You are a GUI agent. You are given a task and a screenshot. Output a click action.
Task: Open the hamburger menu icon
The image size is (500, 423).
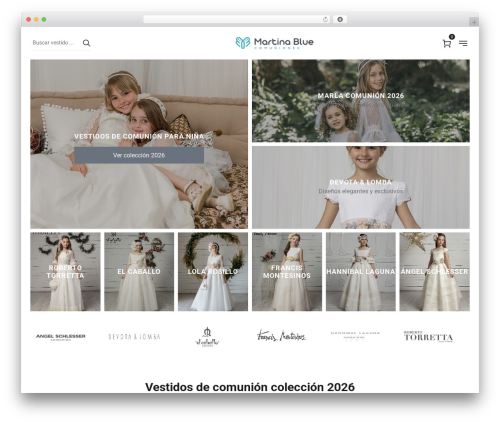[463, 43]
